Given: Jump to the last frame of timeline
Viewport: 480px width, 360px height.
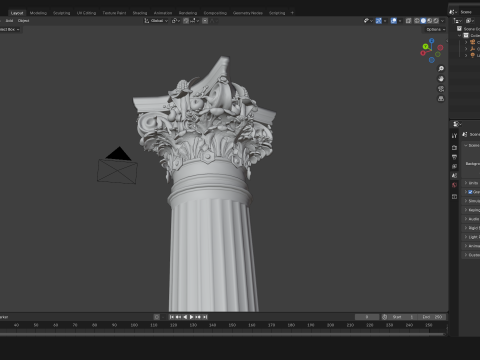Looking at the screenshot, I should (205, 317).
